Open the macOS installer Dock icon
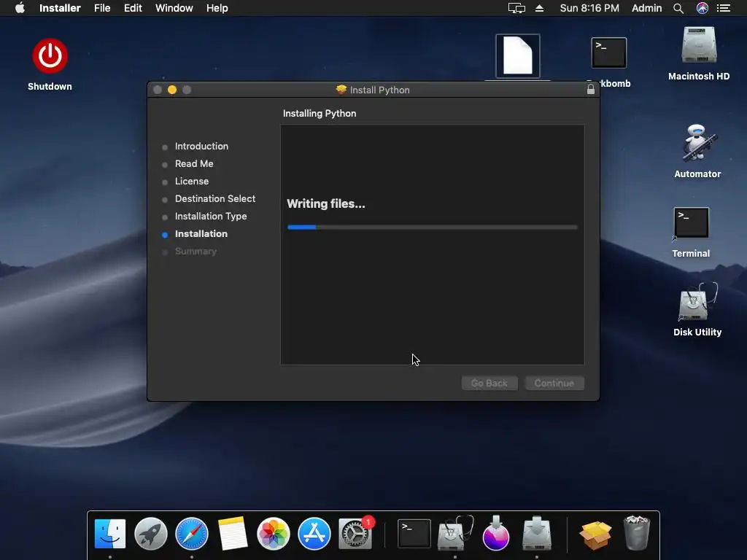Image resolution: width=747 pixels, height=560 pixels. tap(496, 533)
